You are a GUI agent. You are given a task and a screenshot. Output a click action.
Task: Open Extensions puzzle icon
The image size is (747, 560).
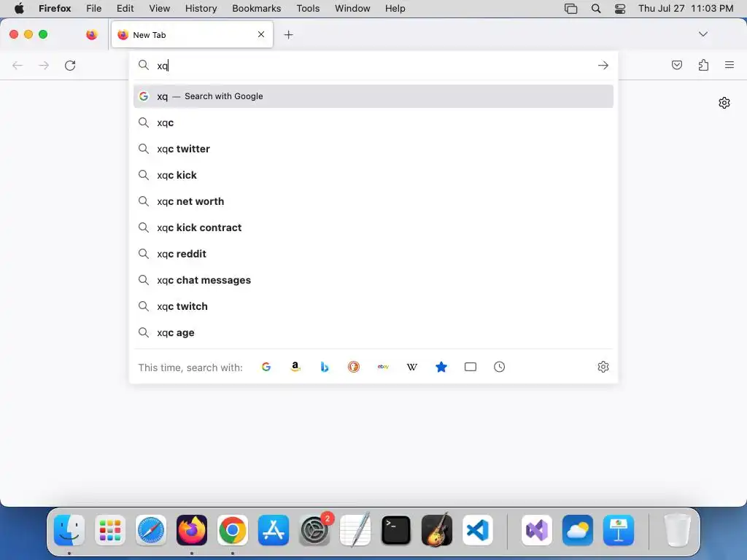[x=703, y=65]
